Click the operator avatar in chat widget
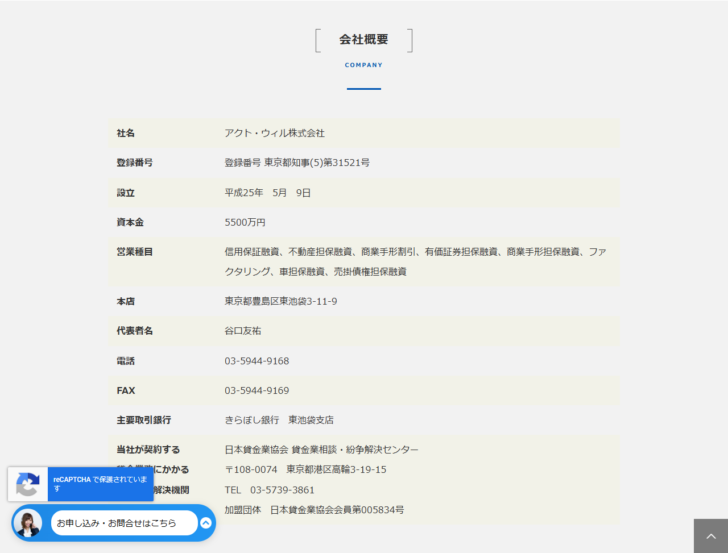 click(28, 523)
